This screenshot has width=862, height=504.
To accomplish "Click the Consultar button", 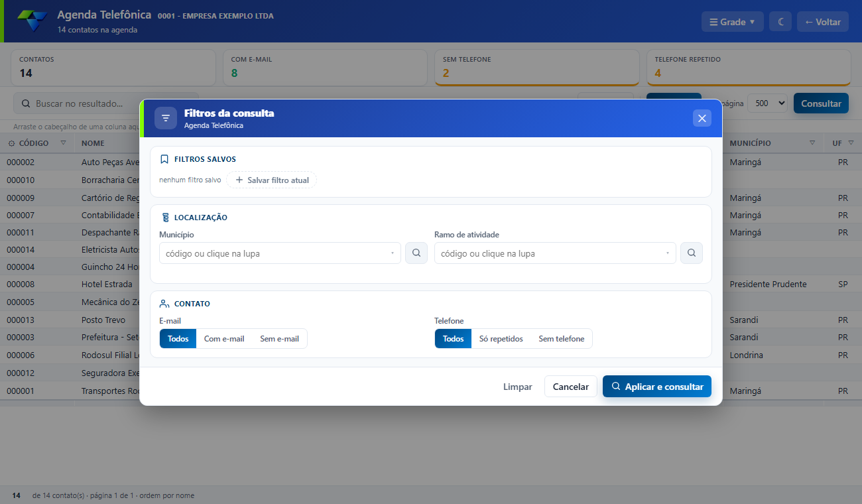I will tap(821, 103).
